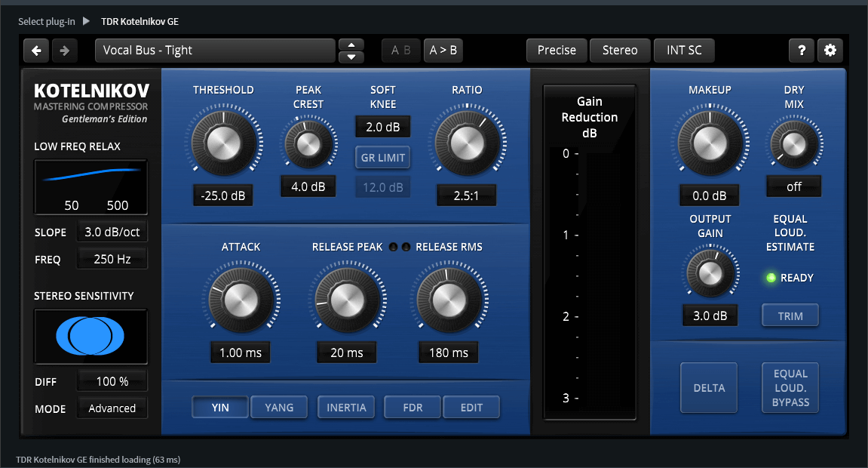Screen dimensions: 868x468
Task: Toggle the INERTIA button
Action: (x=346, y=408)
